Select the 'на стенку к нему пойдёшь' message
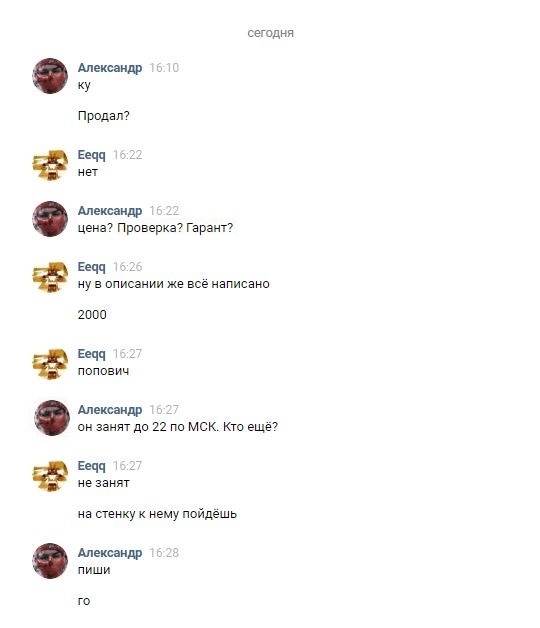 click(157, 514)
